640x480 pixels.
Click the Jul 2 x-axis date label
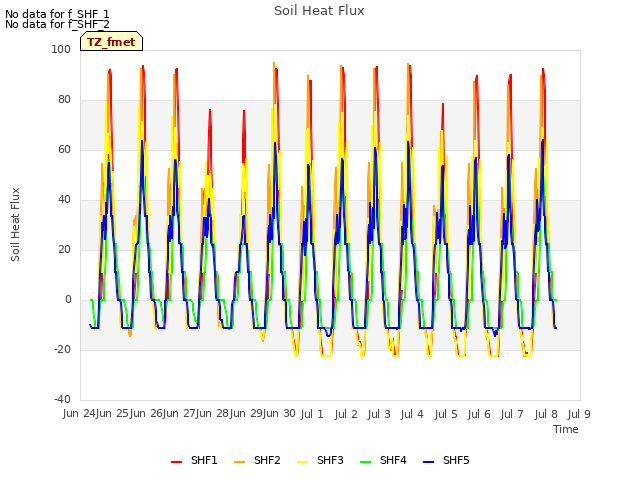click(346, 415)
